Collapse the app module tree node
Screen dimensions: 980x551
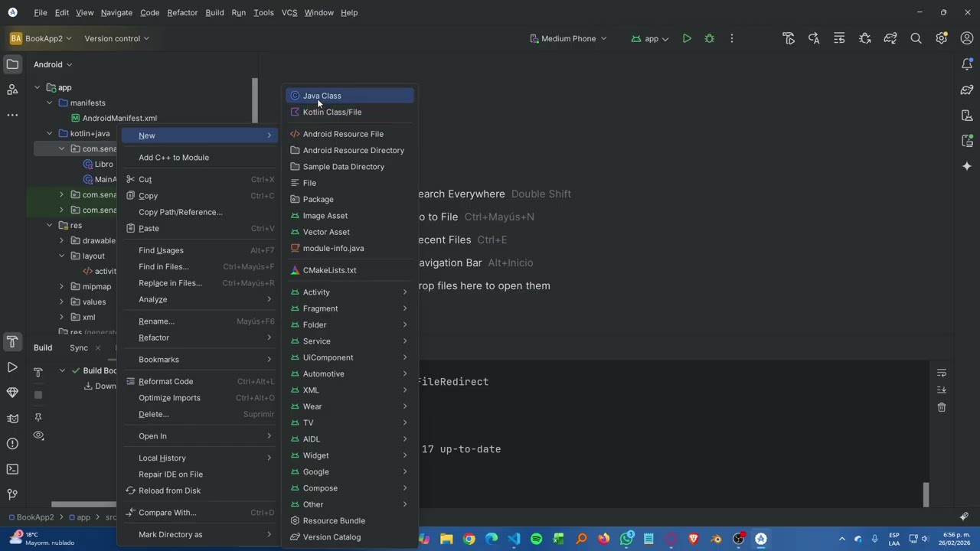click(37, 87)
